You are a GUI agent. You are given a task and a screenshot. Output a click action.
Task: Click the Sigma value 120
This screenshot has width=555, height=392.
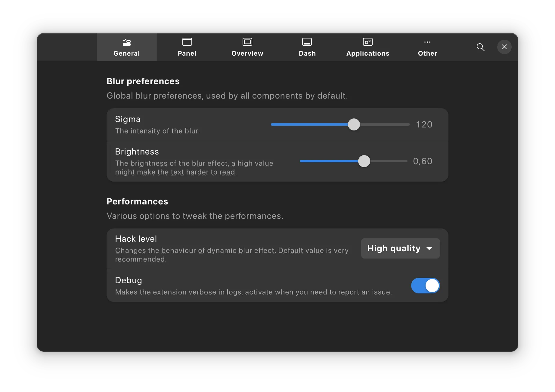click(x=424, y=124)
